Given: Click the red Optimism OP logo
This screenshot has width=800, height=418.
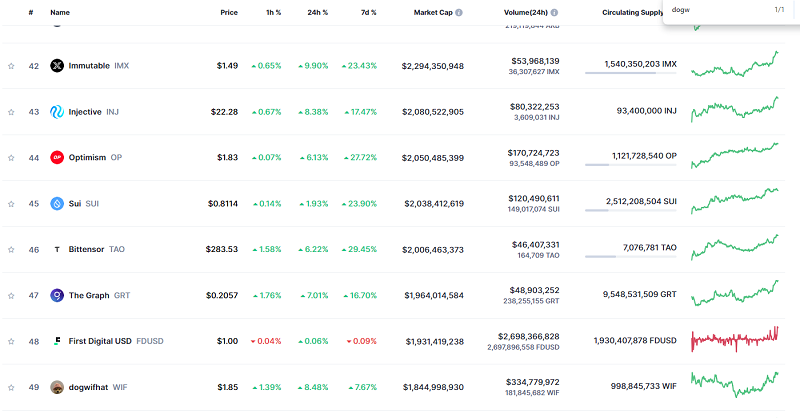Looking at the screenshot, I should [57, 157].
